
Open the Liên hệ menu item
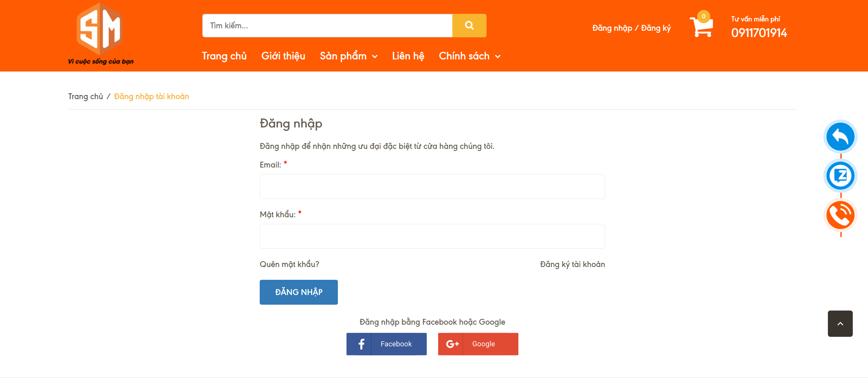[x=408, y=56]
